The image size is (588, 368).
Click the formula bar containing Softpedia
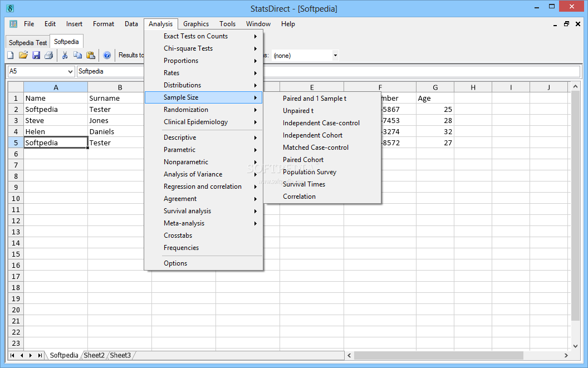pos(328,71)
